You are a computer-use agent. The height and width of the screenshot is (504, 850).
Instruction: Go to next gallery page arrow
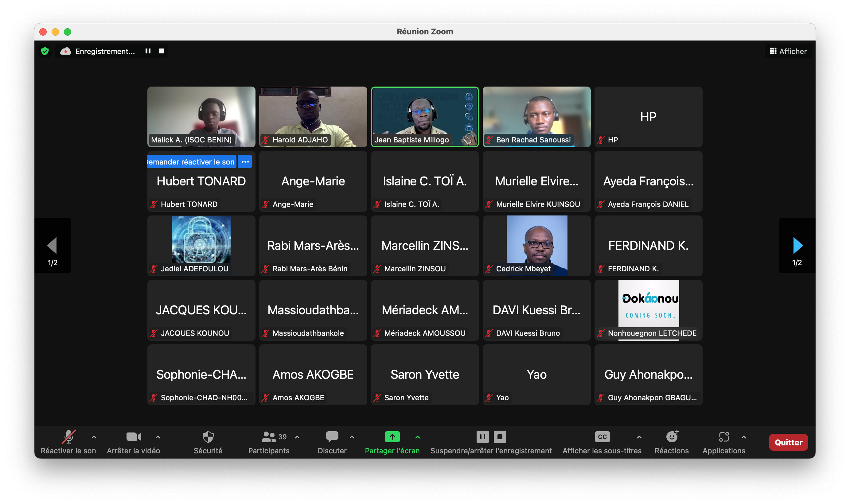tap(797, 246)
